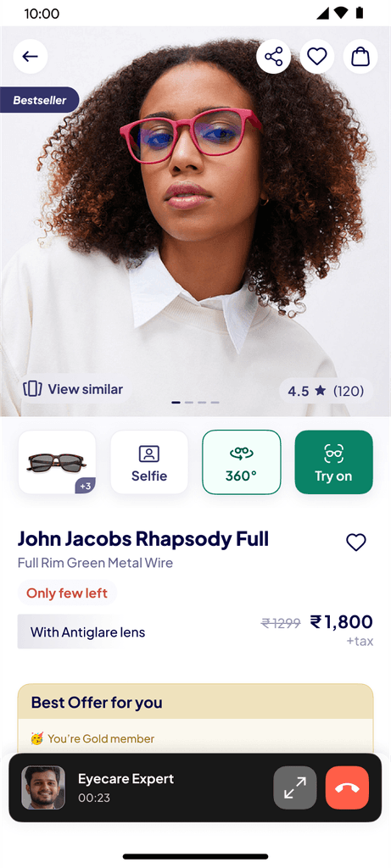End the call with red hang-up button

click(347, 787)
